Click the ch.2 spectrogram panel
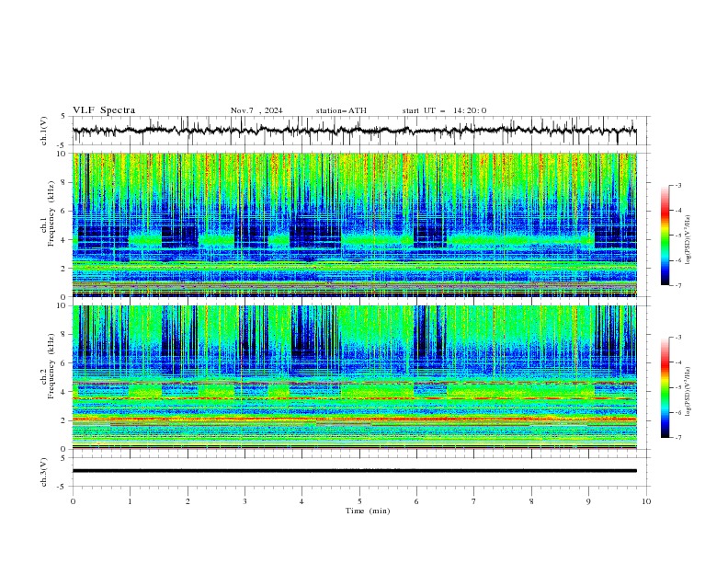 (355, 377)
